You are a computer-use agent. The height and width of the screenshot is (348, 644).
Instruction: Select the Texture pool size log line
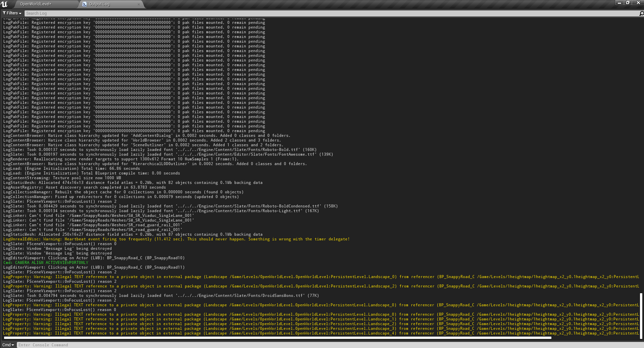[62, 178]
